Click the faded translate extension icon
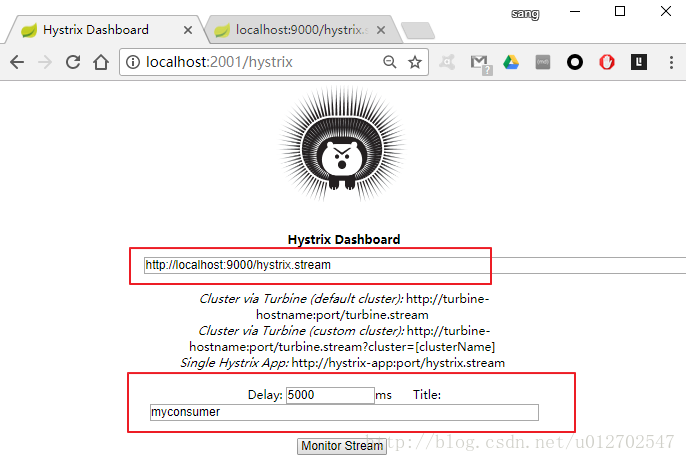This screenshot has height=462, width=686. [447, 62]
